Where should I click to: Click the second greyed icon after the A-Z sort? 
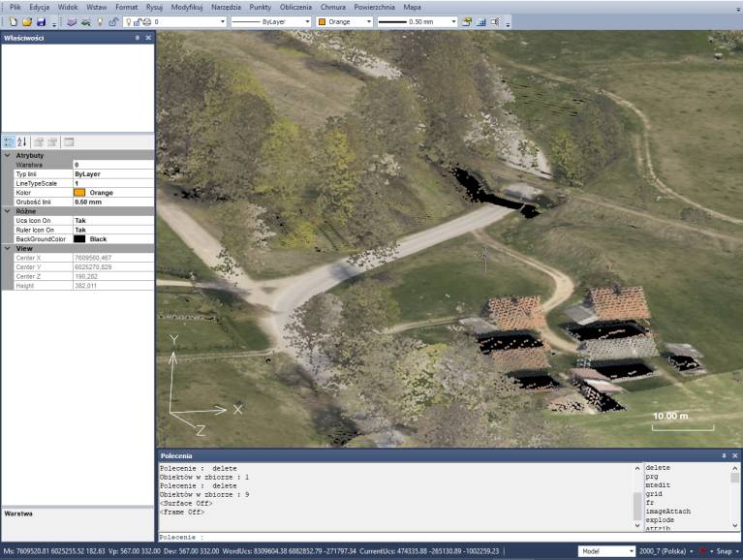[52, 141]
